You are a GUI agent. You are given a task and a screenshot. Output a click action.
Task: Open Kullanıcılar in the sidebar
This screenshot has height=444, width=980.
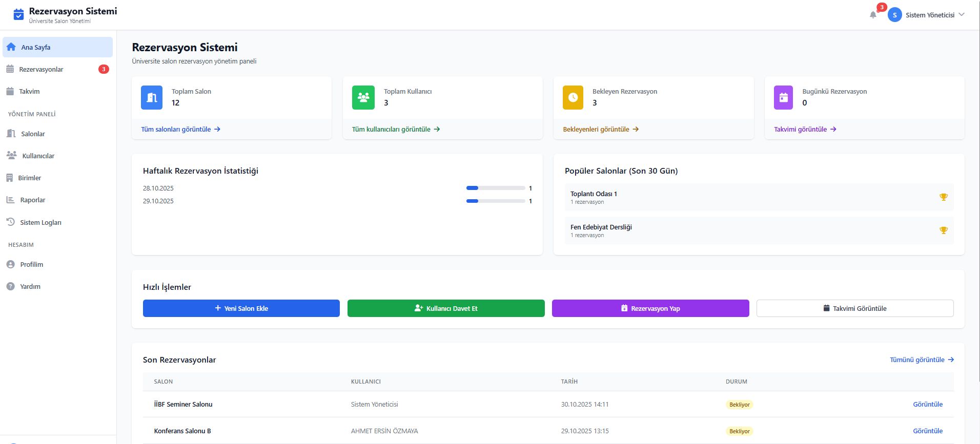(57, 156)
